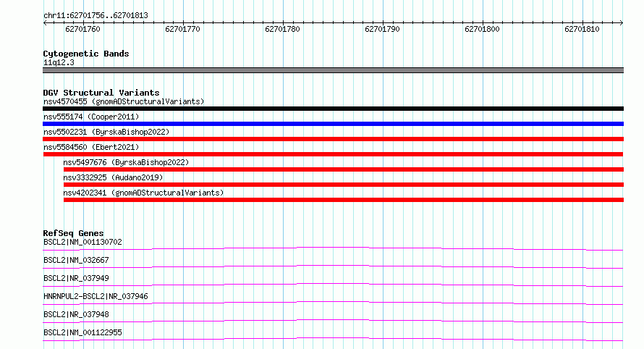Open transcript BSCL2|NR_037948 label
The image size is (644, 349).
point(76,314)
